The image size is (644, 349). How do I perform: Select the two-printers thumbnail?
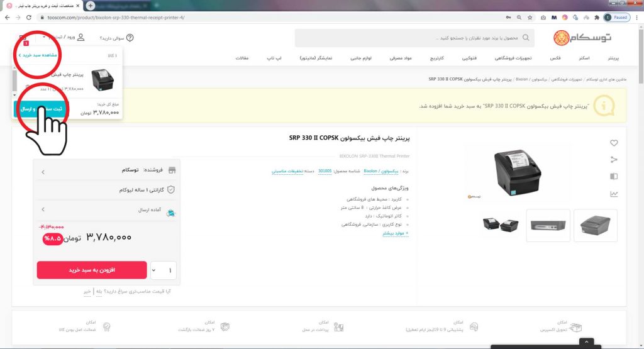click(x=500, y=225)
